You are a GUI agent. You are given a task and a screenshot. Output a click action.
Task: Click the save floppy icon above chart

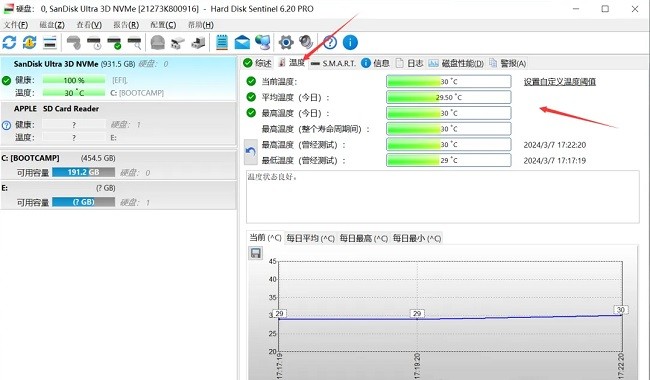(255, 253)
